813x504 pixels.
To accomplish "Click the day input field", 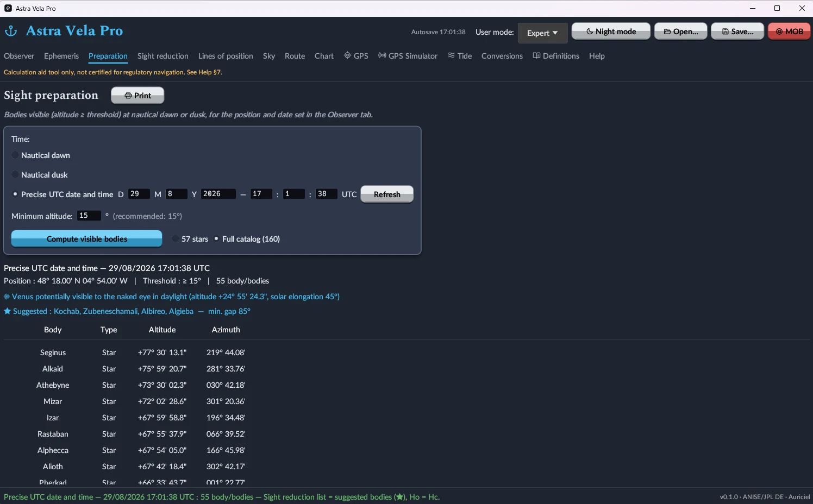I will pyautogui.click(x=139, y=194).
